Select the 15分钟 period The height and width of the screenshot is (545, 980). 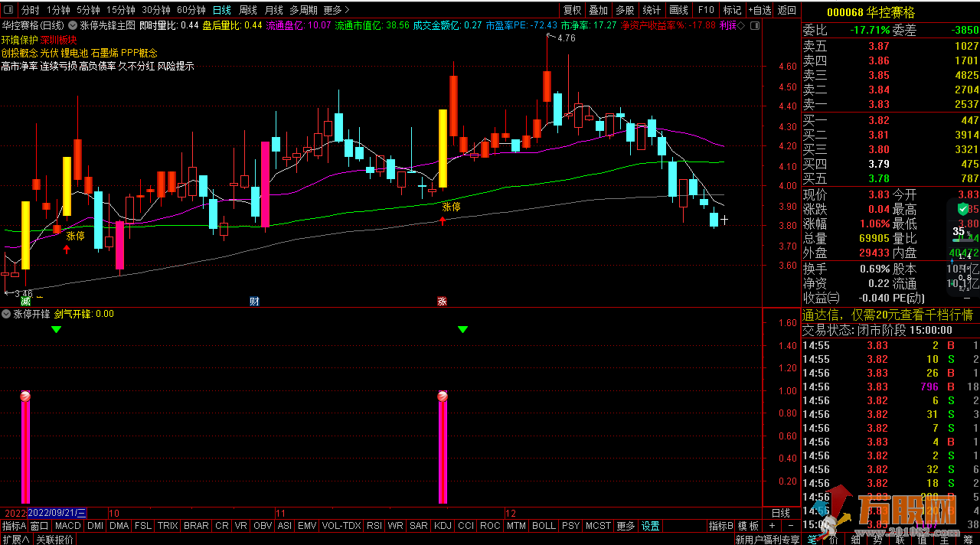[x=121, y=10]
